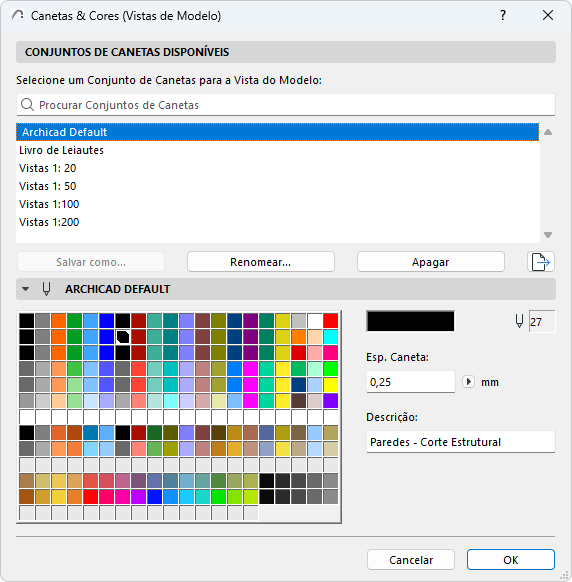The width and height of the screenshot is (572, 582).
Task: Select the red swatch ending the first row
Action: click(x=331, y=321)
